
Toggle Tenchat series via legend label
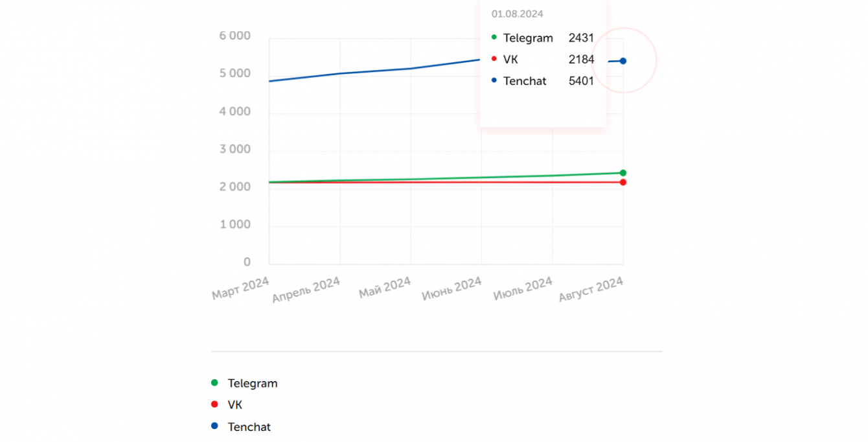(x=249, y=426)
